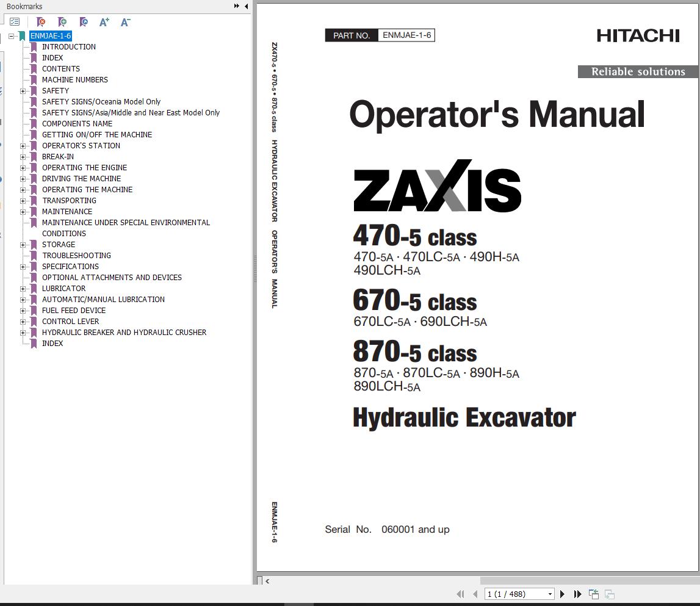Click the horizontal scrollbar under the page
Screen dimensions: 700x606
coord(590,580)
